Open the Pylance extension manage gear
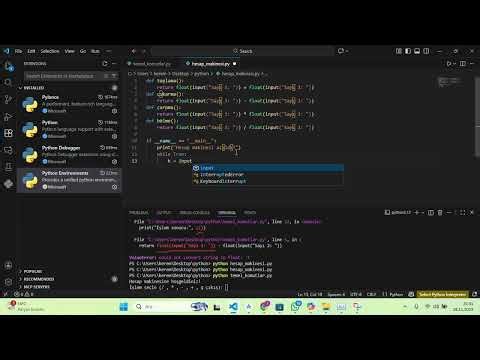Viewport: 480px width, 360px height. click(114, 111)
